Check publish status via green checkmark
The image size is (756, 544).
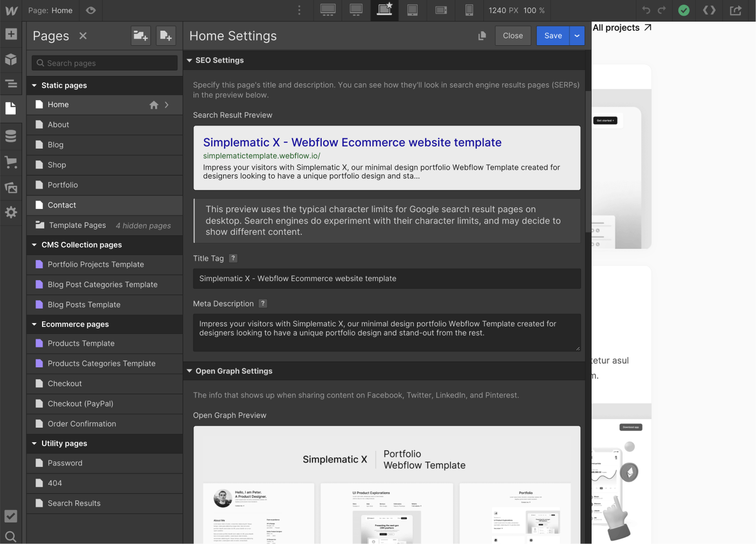683,10
